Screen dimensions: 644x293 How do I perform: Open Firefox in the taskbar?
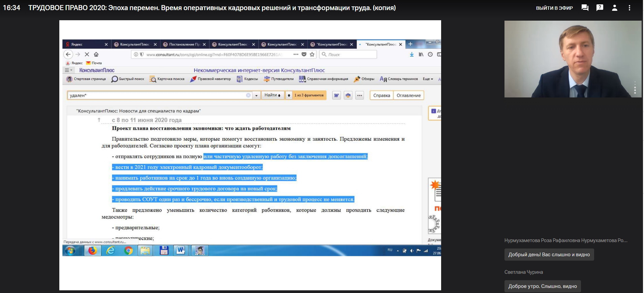click(92, 251)
